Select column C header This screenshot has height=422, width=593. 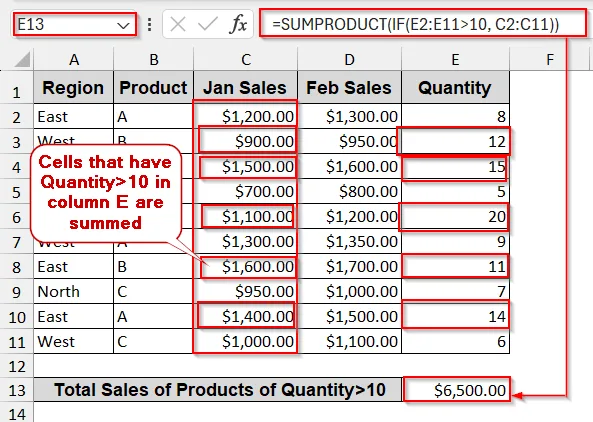pyautogui.click(x=245, y=59)
